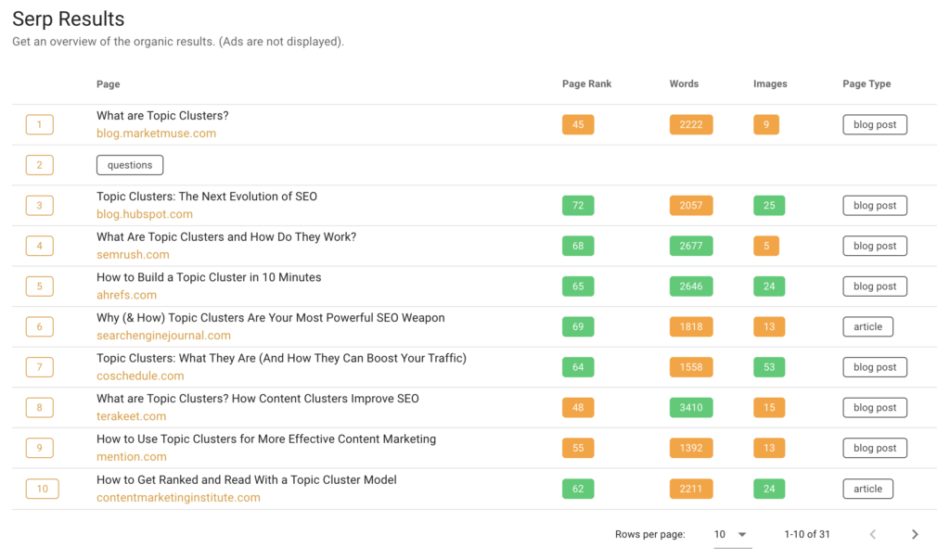Click the blog post label for ahrefs.com
950x560 pixels.
click(x=874, y=286)
